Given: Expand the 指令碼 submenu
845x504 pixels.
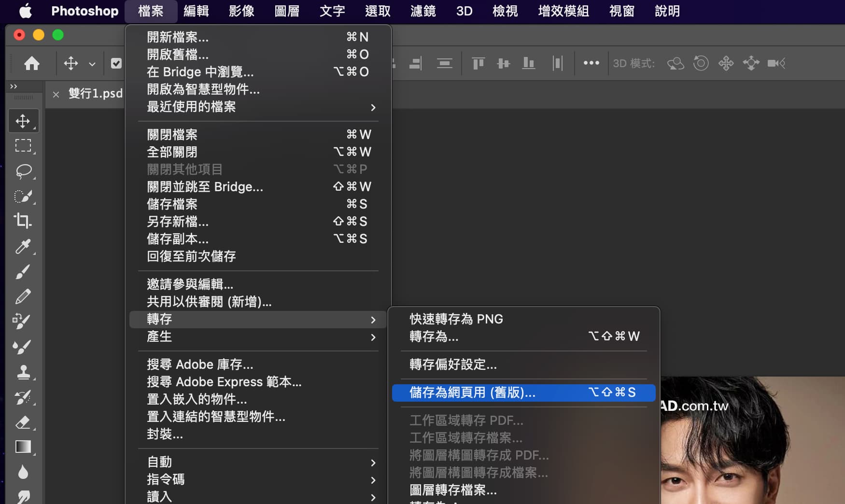Looking at the screenshot, I should pyautogui.click(x=258, y=479).
